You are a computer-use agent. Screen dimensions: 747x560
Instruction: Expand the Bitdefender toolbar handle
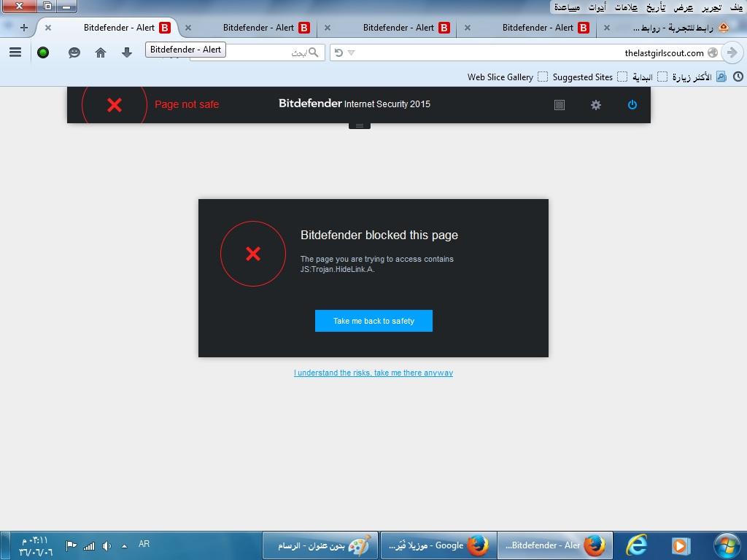(x=360, y=125)
